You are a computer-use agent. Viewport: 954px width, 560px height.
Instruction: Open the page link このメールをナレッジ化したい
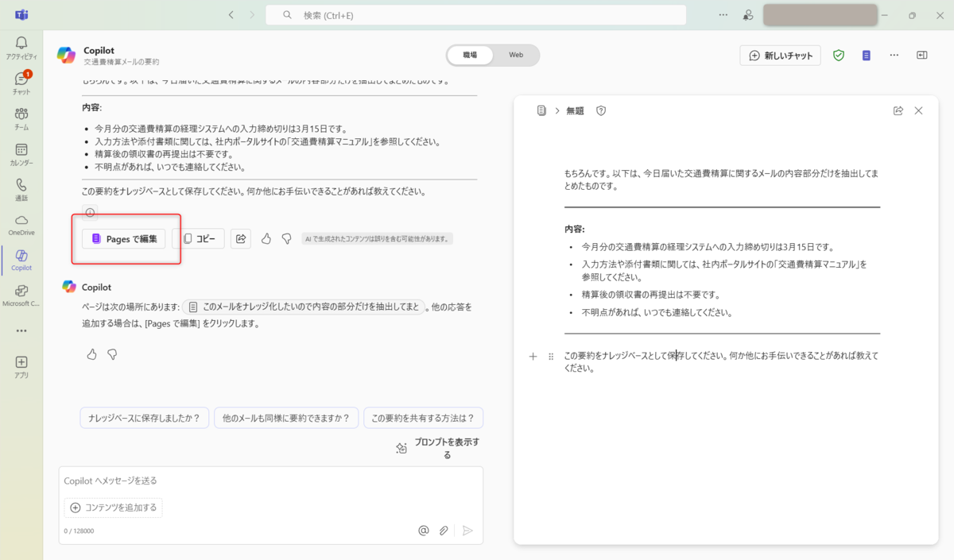(x=303, y=307)
